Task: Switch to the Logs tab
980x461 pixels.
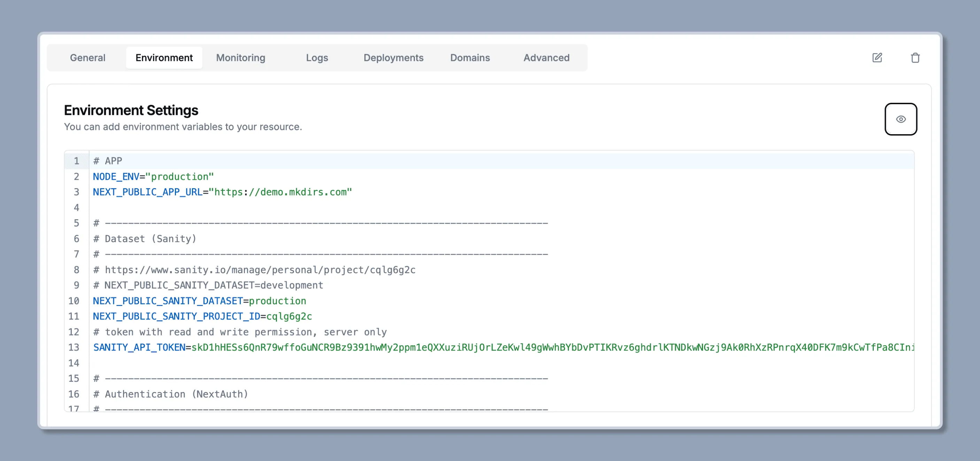Action: click(x=317, y=57)
